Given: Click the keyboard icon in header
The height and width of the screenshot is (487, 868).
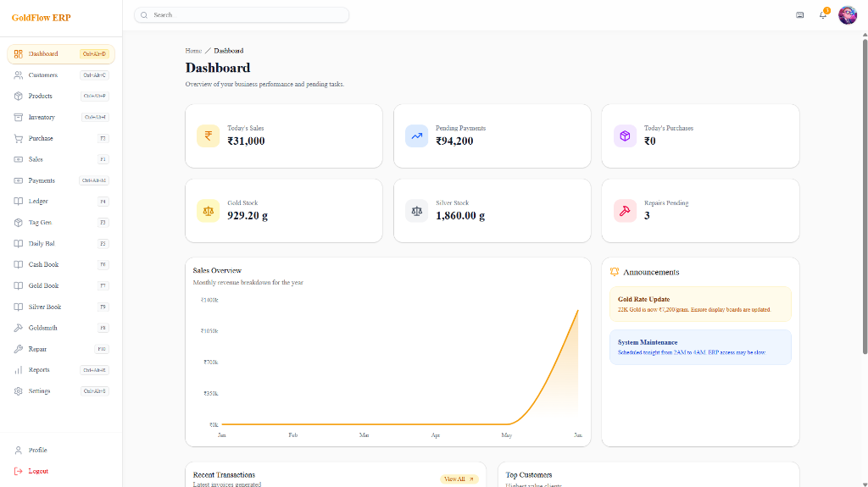Looking at the screenshot, I should point(800,15).
